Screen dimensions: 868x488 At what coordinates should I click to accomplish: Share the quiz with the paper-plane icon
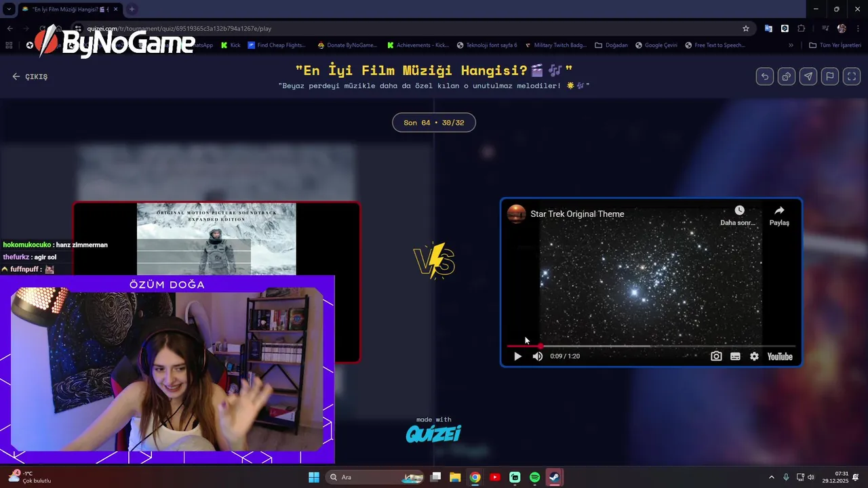tap(808, 77)
